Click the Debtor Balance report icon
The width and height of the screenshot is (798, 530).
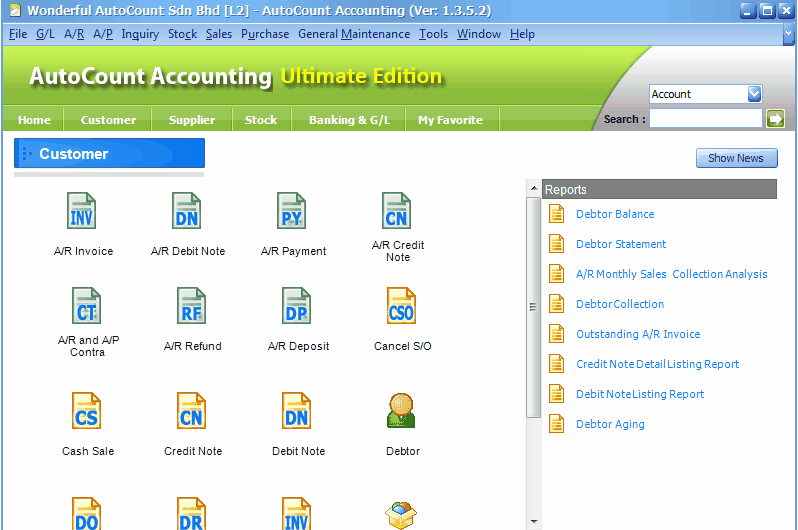click(x=556, y=214)
